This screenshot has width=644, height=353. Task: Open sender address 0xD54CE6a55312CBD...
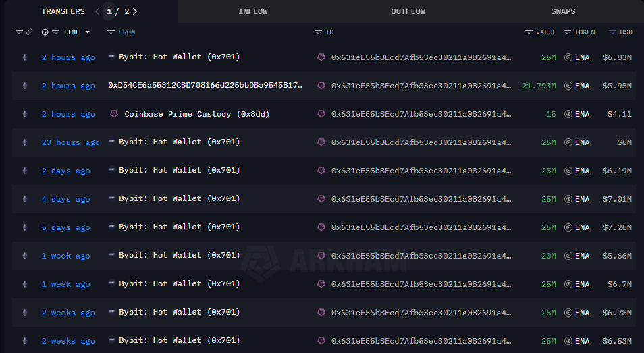click(x=205, y=86)
